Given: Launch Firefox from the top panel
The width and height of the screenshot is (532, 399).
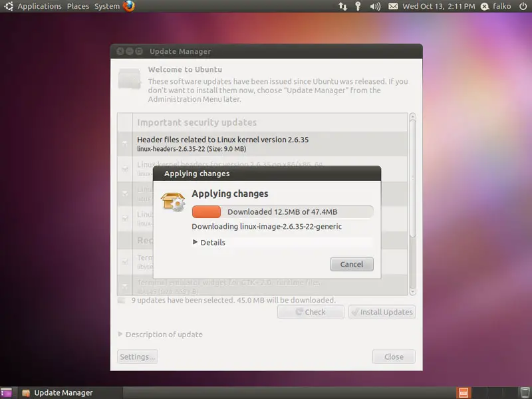Looking at the screenshot, I should tap(129, 6).
